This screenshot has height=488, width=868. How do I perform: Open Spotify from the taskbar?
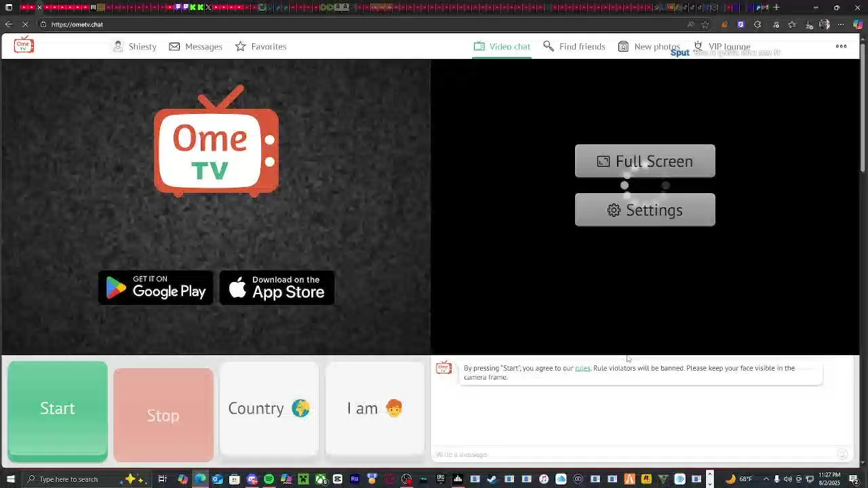click(x=269, y=479)
